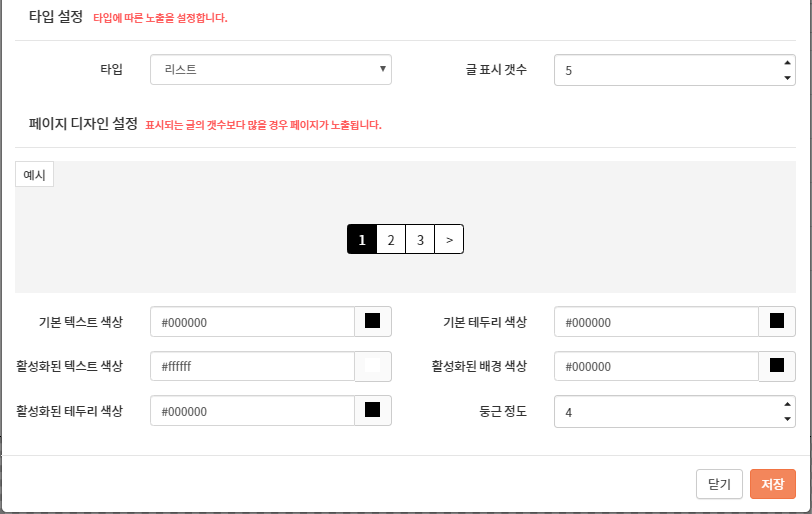Edit the 기본 텍스트 색상 hex field
This screenshot has height=514, width=812.
pos(252,322)
